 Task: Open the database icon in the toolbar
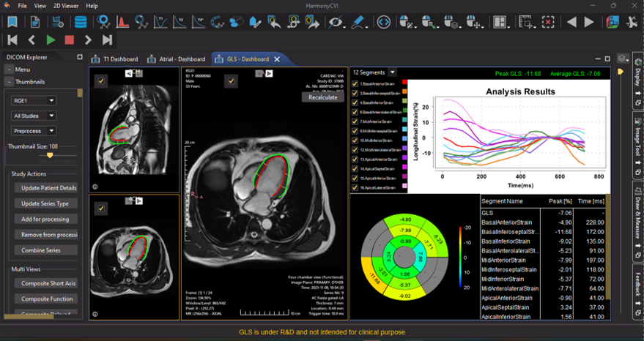[x=81, y=22]
